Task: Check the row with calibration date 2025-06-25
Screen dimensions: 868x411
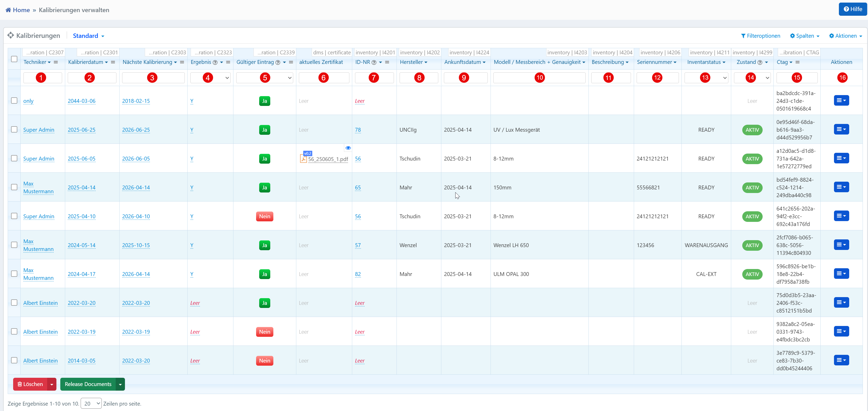Action: (14, 129)
